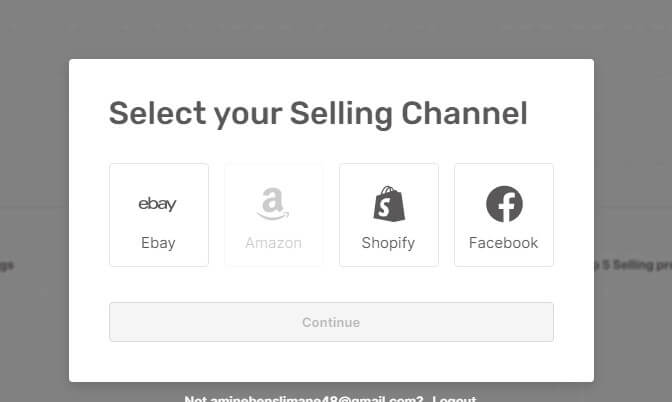
Task: Select the Ebay selling channel card
Action: 159,215
